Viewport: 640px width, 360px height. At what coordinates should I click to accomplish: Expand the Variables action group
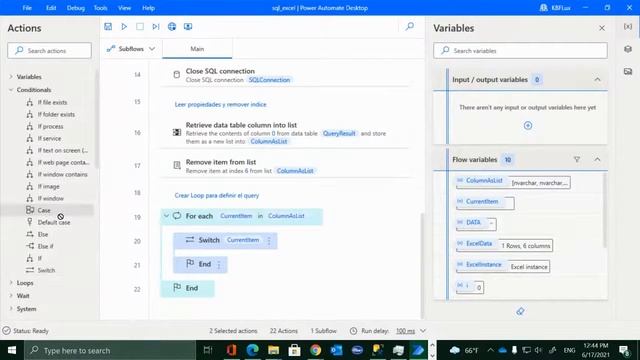(11, 77)
